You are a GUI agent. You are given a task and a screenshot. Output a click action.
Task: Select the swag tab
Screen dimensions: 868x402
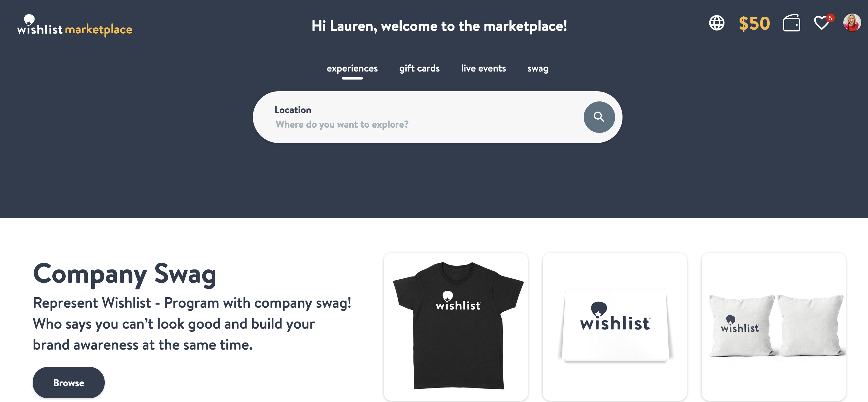tap(537, 68)
